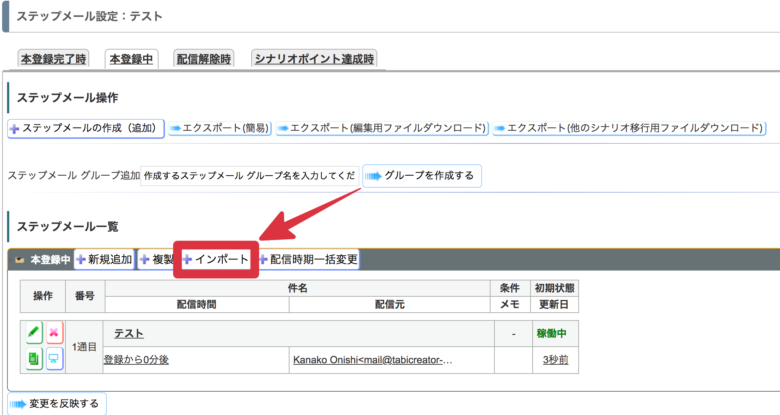Click the green copy document icon
This screenshot has height=415, width=780.
[34, 358]
